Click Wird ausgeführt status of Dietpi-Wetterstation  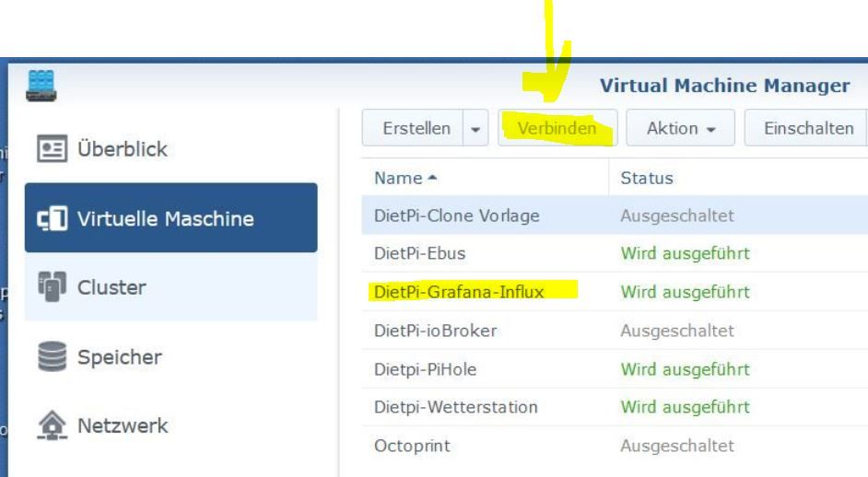686,407
